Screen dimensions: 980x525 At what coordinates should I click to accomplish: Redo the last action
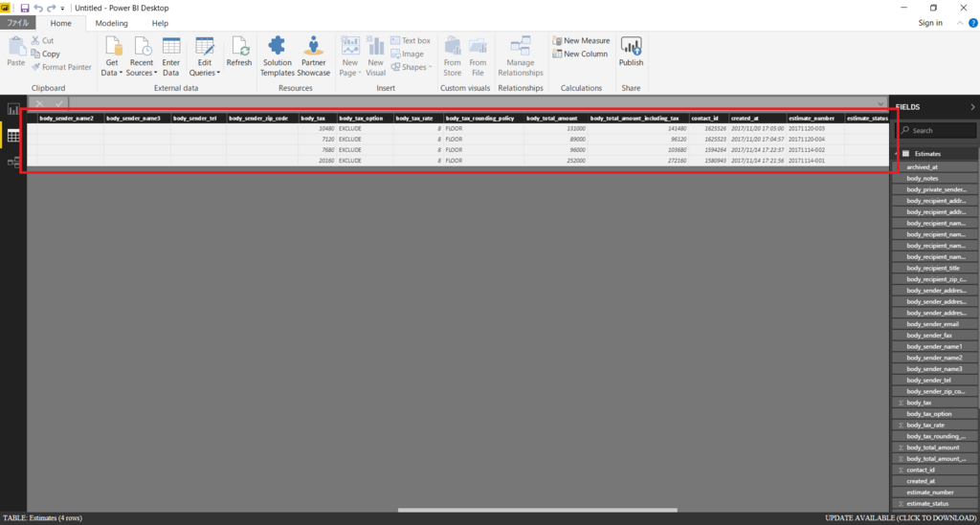tap(52, 8)
